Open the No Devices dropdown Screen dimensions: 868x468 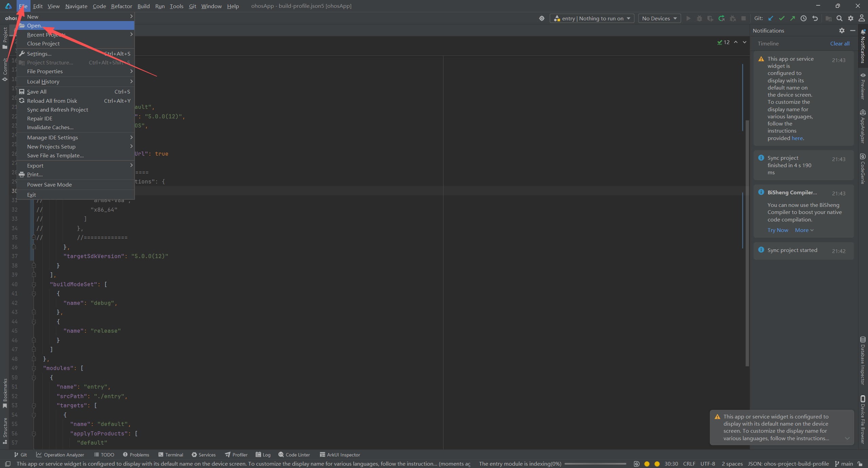pos(659,18)
